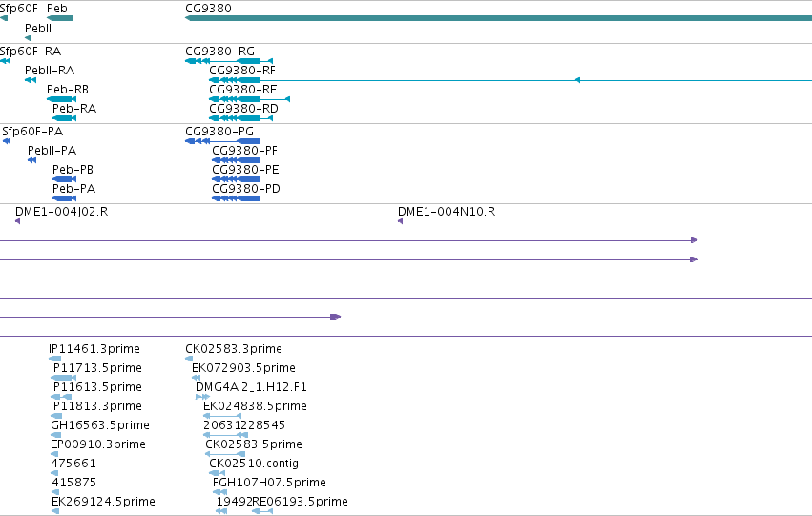
Task: Click the CG9380-RE transcript glyph
Action: (250, 99)
